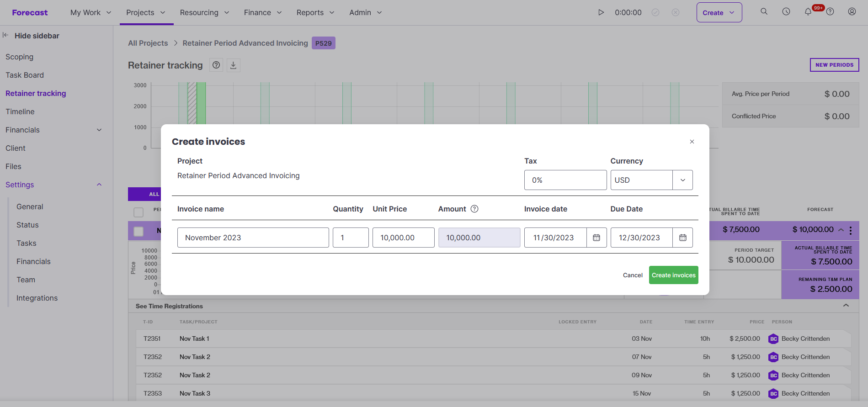This screenshot has height=407, width=868.
Task: Open the Create dropdown button
Action: (719, 12)
